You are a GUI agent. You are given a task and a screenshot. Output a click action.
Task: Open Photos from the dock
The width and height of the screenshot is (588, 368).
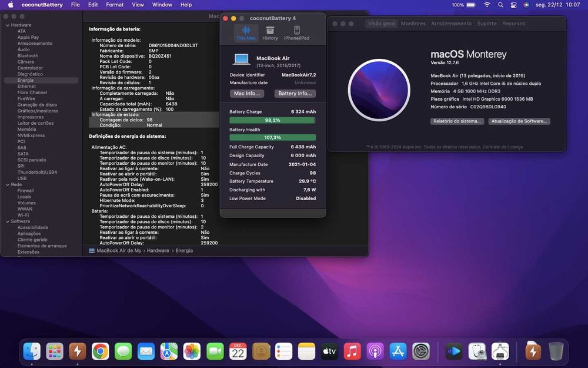(192, 352)
